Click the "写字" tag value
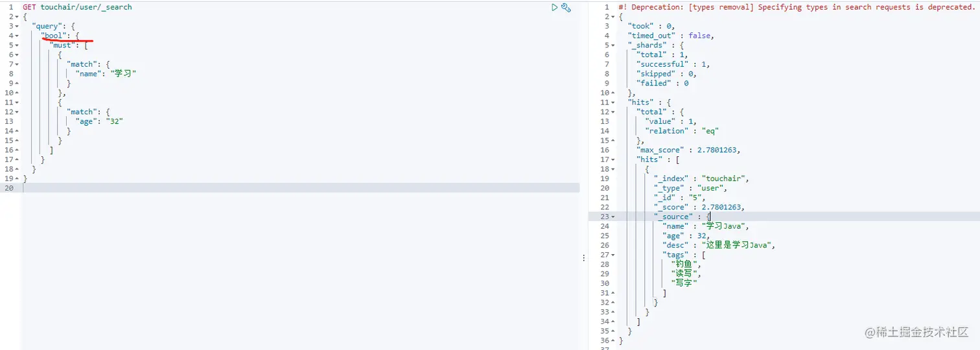 pos(684,283)
